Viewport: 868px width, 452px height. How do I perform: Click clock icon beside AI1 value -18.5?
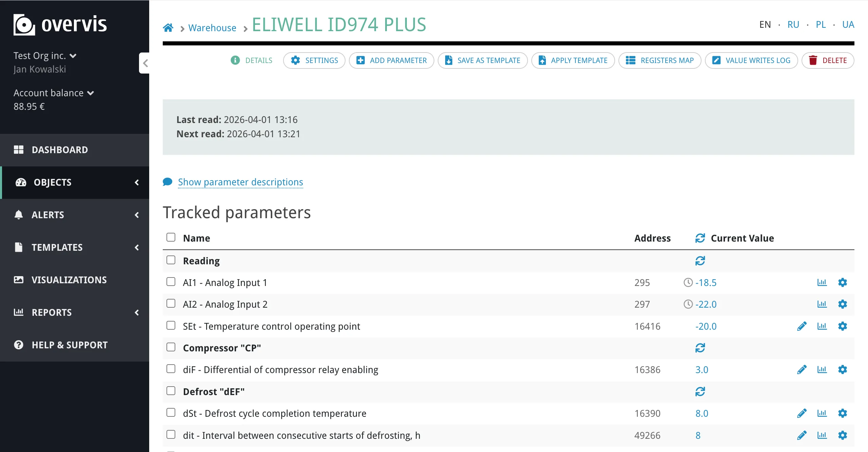point(688,283)
